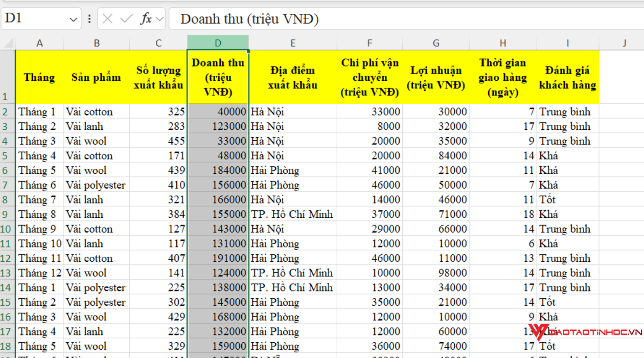Select quantity cell 127
The height and width of the screenshot is (358, 644).
point(158,229)
